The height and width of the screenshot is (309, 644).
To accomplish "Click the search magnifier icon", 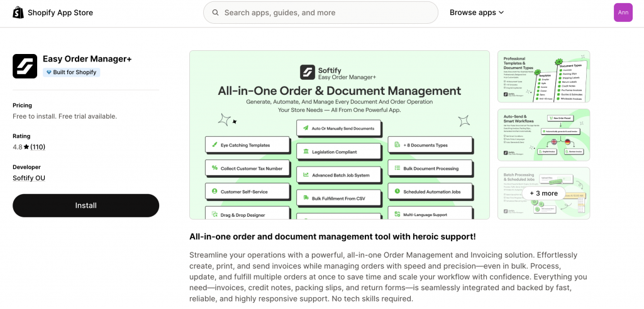I will (x=215, y=13).
